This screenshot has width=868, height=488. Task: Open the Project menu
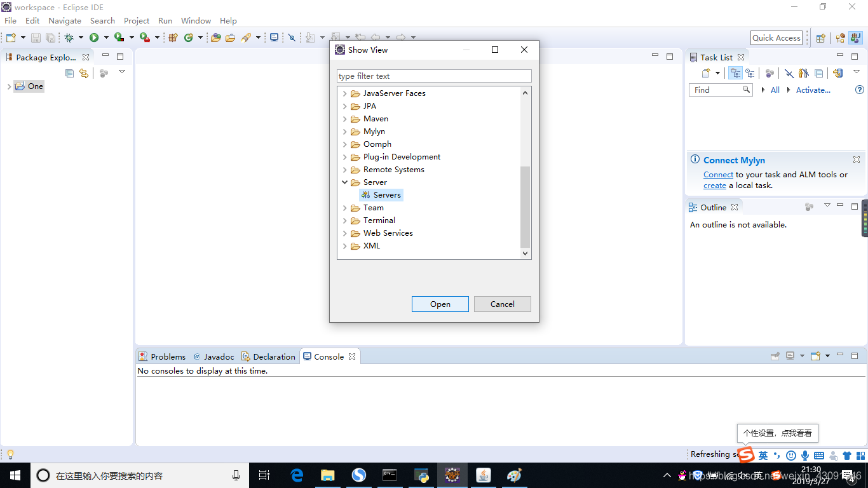click(137, 20)
